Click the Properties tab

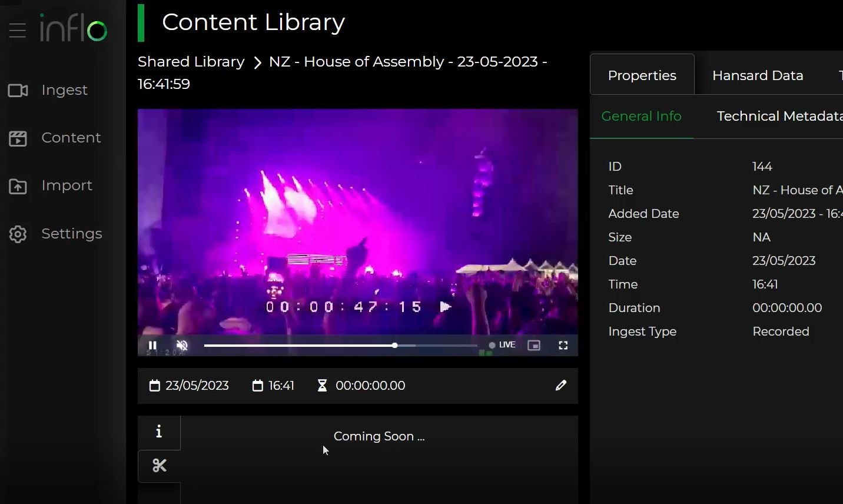pos(642,75)
